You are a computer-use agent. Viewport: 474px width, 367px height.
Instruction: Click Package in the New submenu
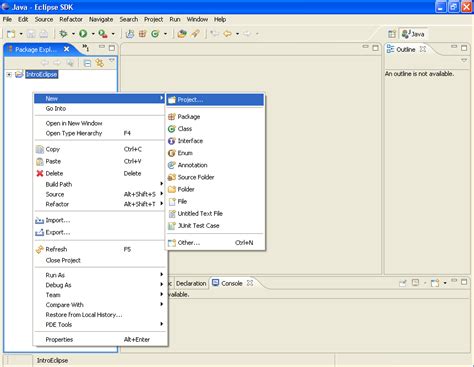[x=215, y=117]
